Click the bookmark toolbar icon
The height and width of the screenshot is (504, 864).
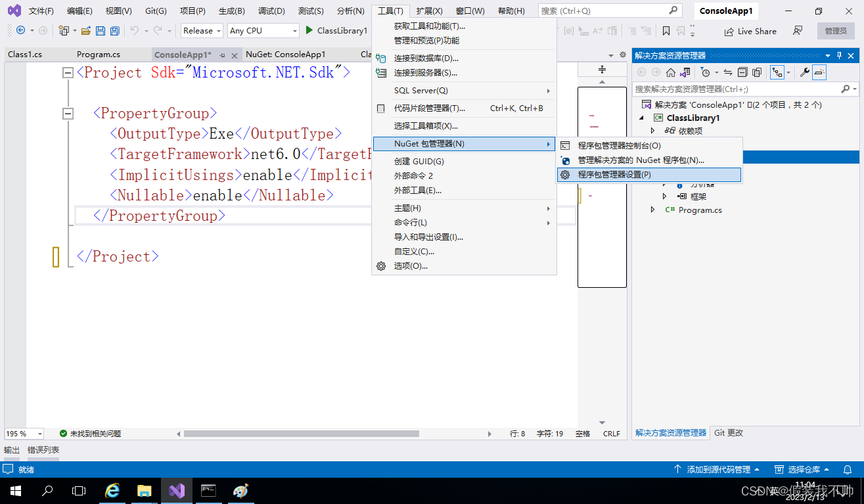pos(666,31)
